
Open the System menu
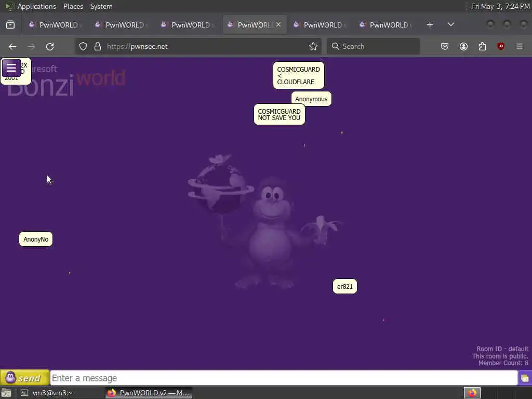pyautogui.click(x=101, y=6)
